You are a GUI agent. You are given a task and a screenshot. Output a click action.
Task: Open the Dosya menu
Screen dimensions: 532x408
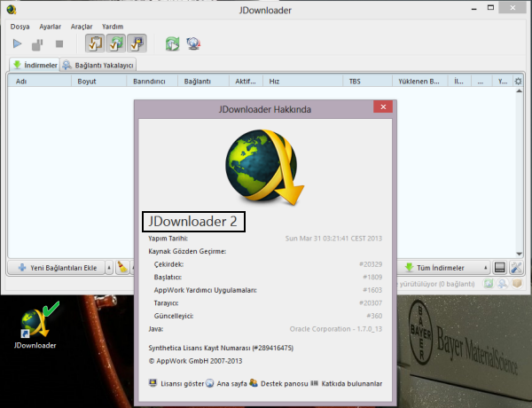point(20,27)
